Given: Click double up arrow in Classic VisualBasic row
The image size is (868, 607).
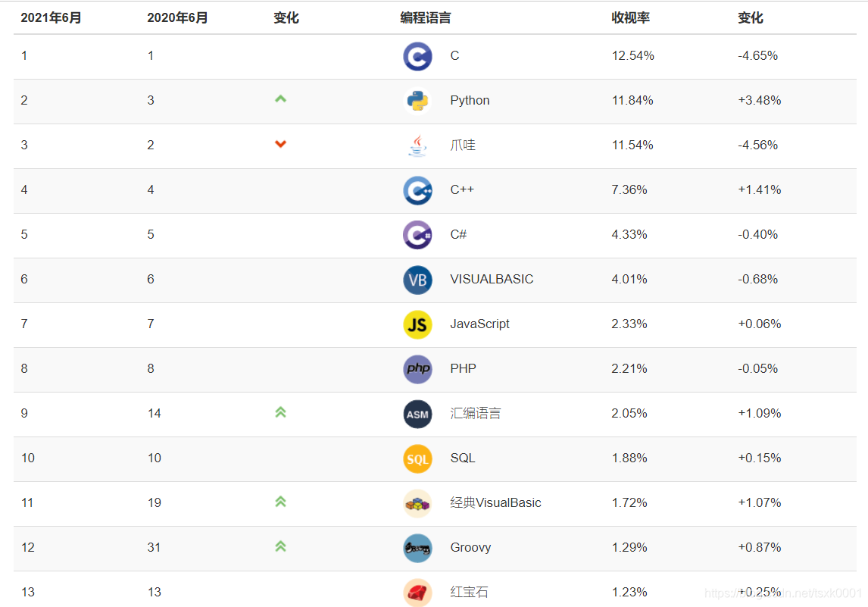Looking at the screenshot, I should click(x=281, y=502).
